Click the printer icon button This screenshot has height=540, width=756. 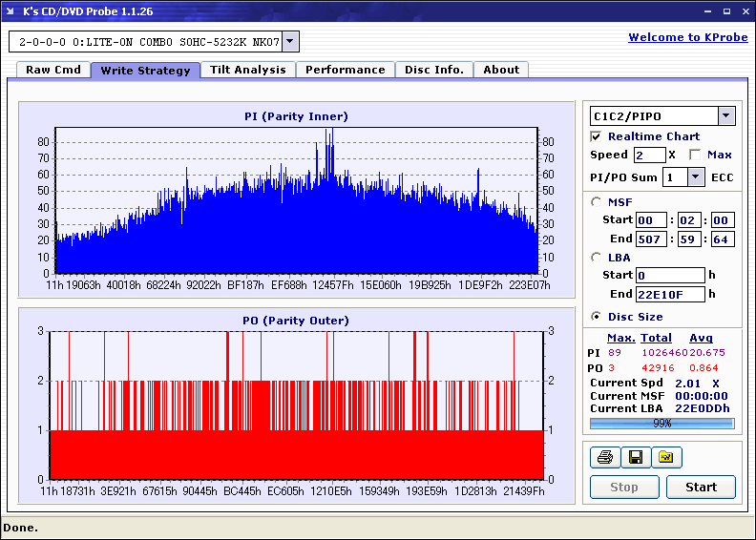click(x=605, y=458)
